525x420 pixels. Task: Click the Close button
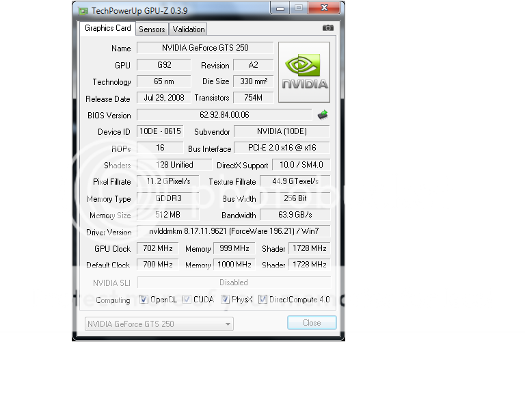pyautogui.click(x=312, y=323)
